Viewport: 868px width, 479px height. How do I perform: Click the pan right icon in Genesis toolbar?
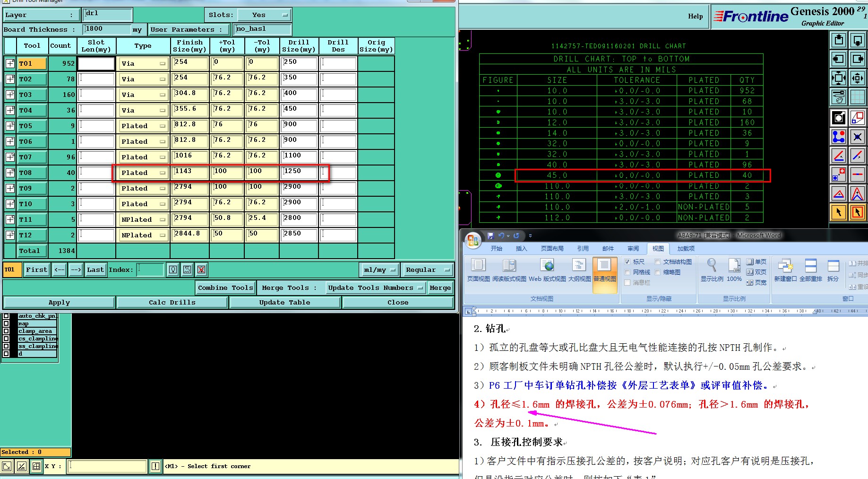pyautogui.click(x=857, y=59)
